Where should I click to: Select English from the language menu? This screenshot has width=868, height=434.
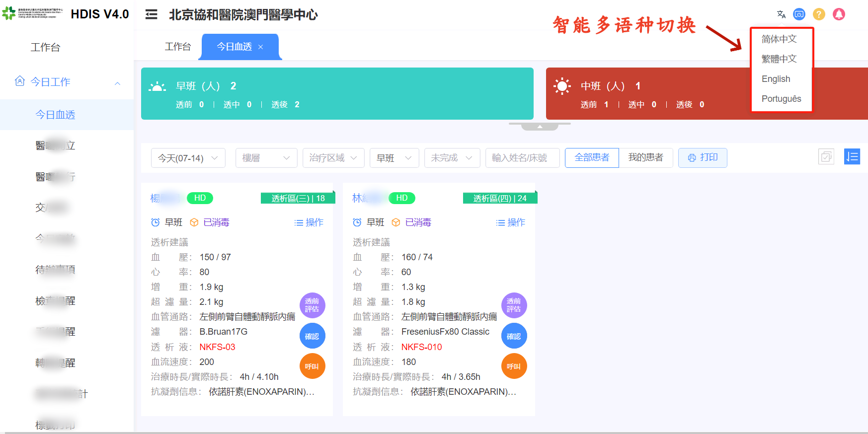(776, 79)
